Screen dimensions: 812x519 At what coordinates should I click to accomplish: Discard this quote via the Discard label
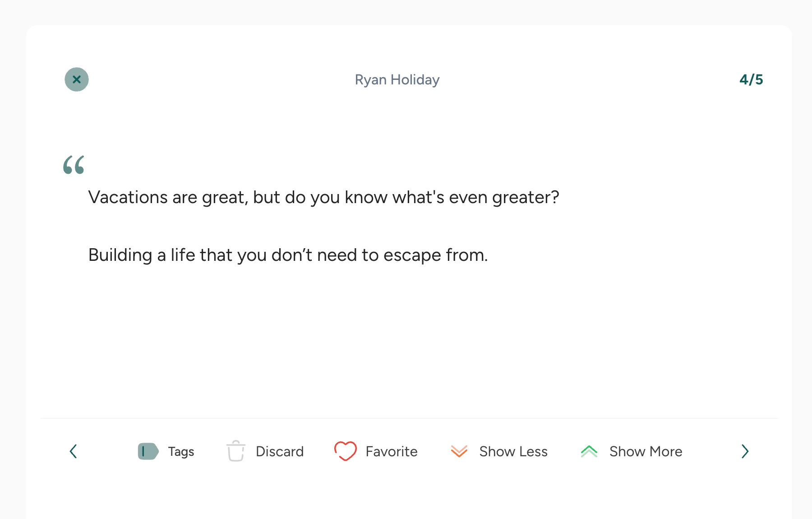pyautogui.click(x=280, y=451)
